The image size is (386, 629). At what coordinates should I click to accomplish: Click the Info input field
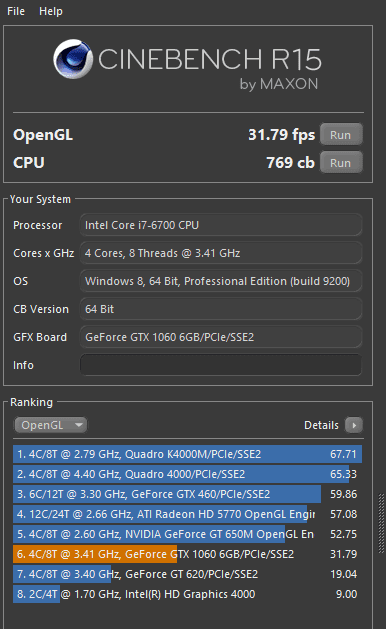click(x=221, y=365)
